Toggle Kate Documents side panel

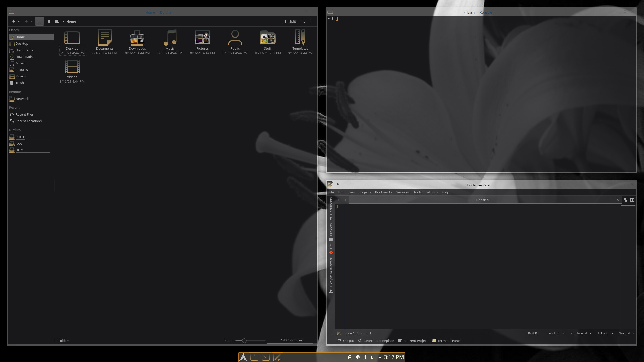click(331, 209)
